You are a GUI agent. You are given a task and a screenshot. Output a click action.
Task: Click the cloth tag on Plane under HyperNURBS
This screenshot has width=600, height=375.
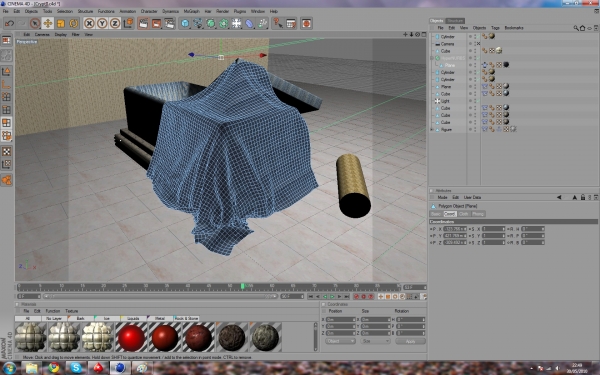pyautogui.click(x=485, y=65)
